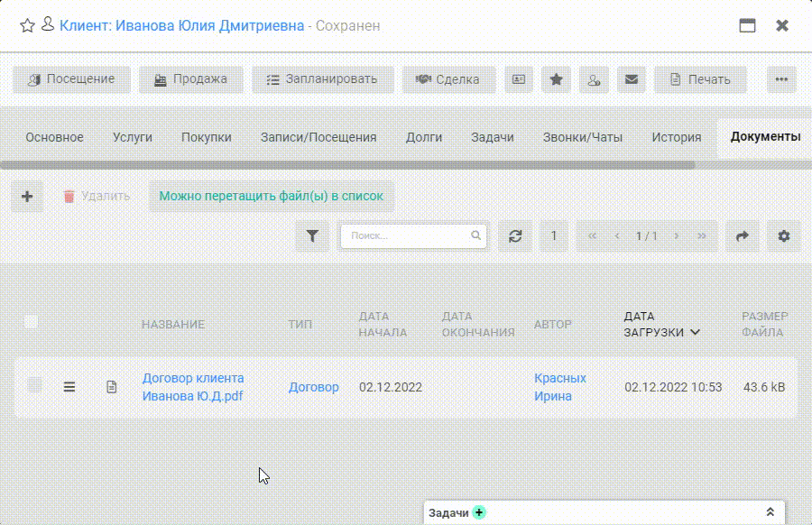812x525 pixels.
Task: Open the Печать print button
Action: (701, 79)
